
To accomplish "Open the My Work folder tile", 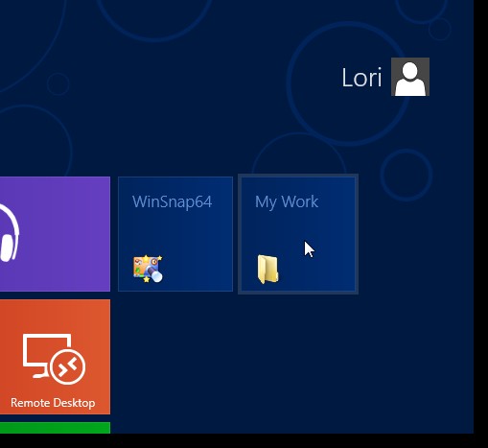I will (x=298, y=234).
